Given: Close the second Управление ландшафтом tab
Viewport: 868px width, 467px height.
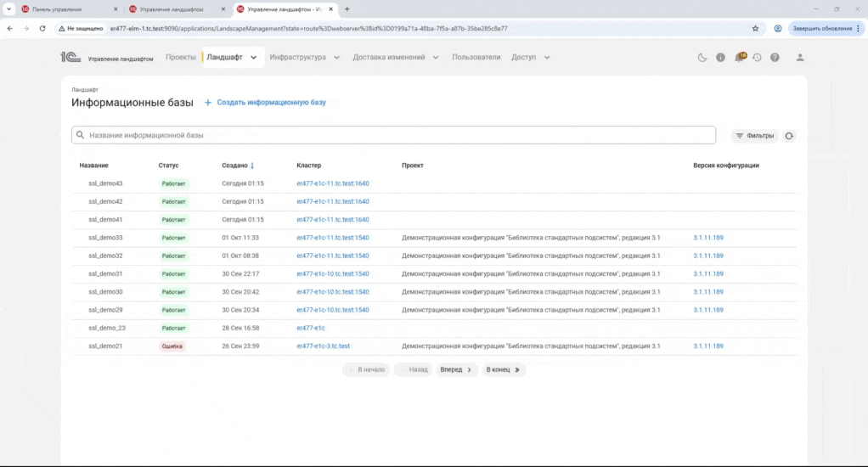Looking at the screenshot, I should [223, 8].
